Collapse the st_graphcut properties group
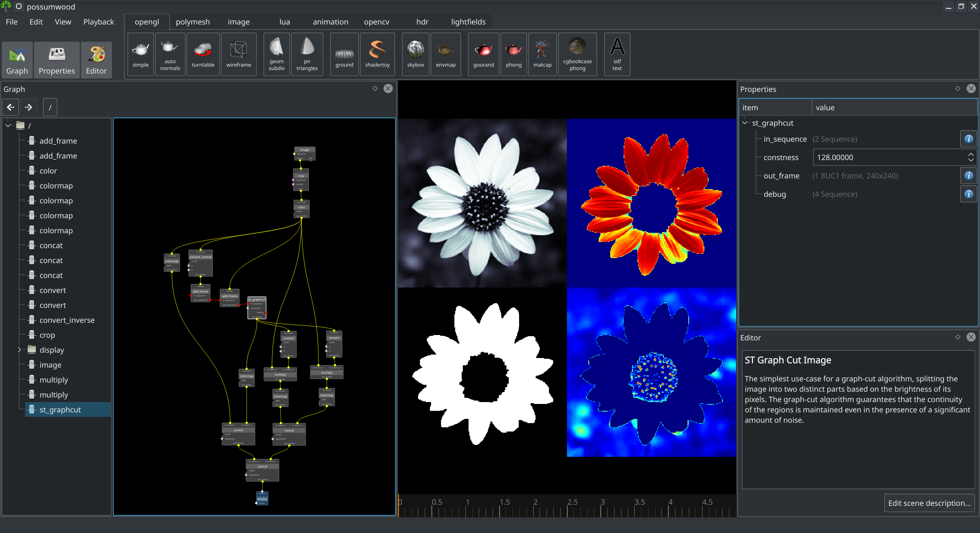The height and width of the screenshot is (533, 980). click(x=745, y=123)
